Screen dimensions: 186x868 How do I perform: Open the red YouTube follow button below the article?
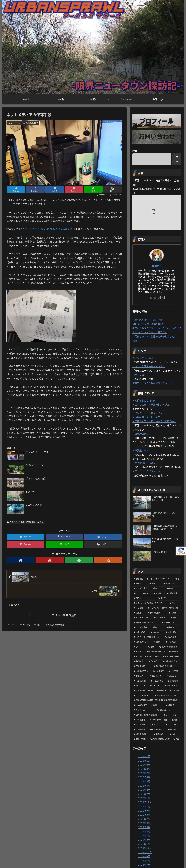coord(50,560)
